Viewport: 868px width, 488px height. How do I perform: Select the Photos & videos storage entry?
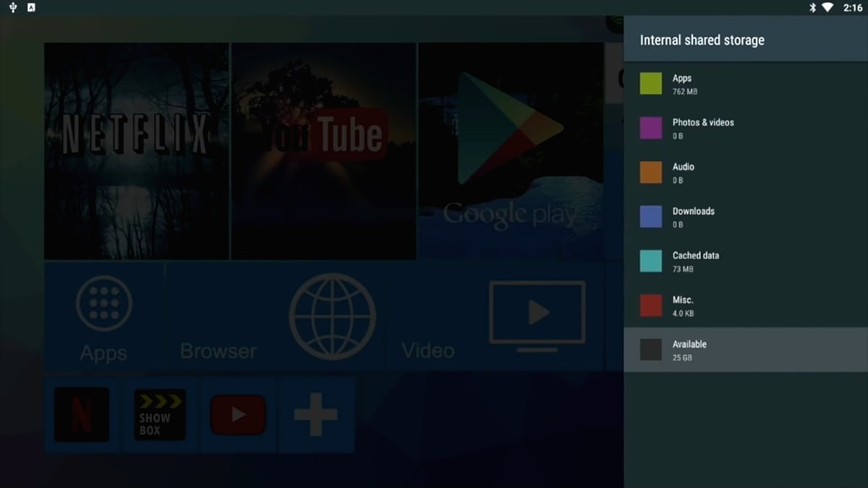[745, 129]
